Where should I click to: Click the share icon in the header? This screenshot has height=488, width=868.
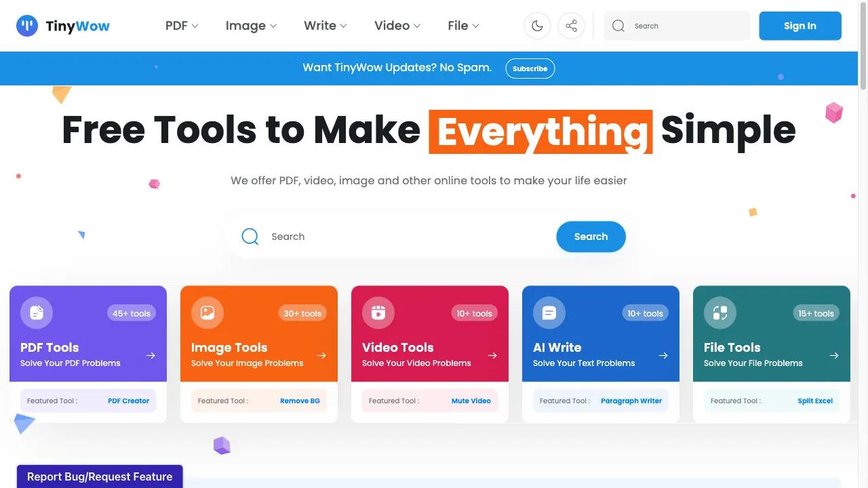coord(571,26)
